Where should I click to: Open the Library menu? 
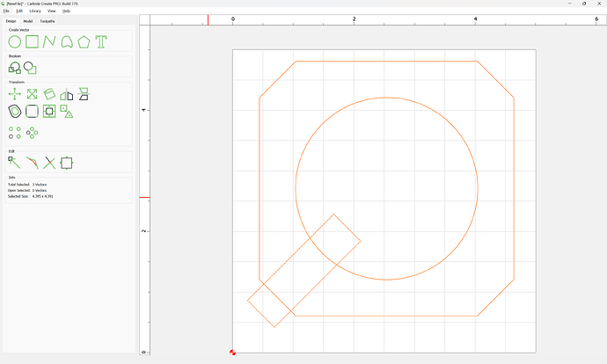point(35,11)
